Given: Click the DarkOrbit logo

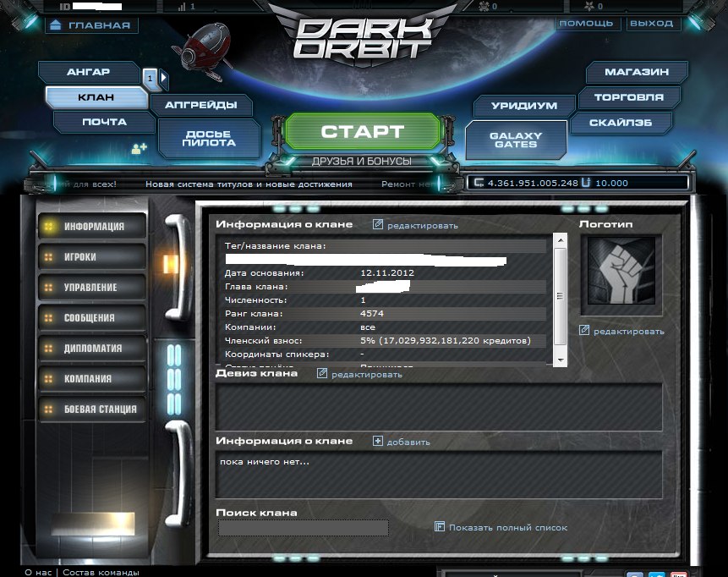Looking at the screenshot, I should click(363, 39).
